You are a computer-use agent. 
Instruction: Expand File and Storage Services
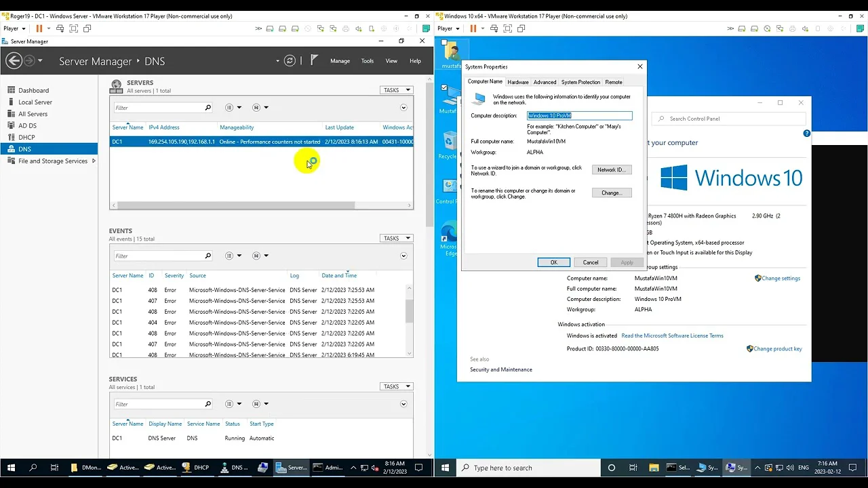94,161
